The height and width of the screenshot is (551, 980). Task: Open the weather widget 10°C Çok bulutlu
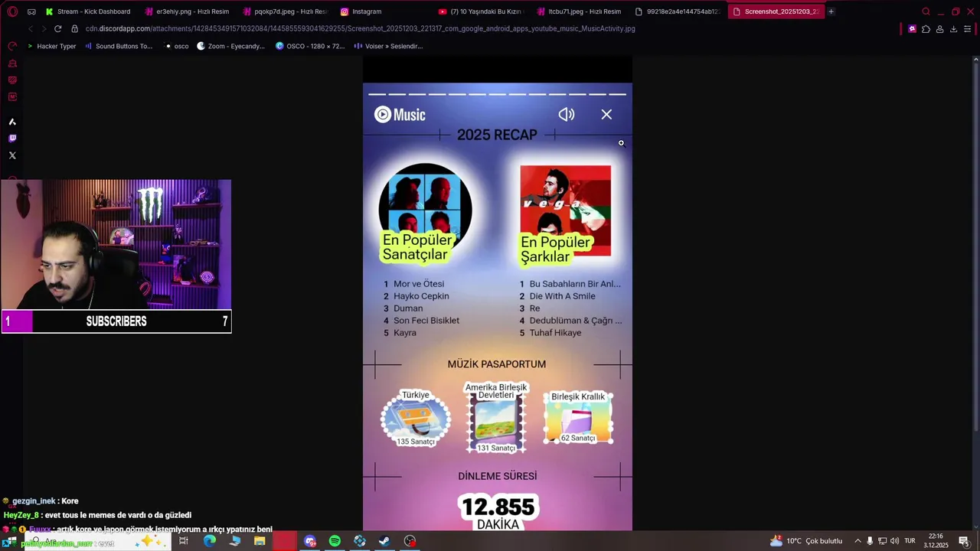[x=806, y=541]
